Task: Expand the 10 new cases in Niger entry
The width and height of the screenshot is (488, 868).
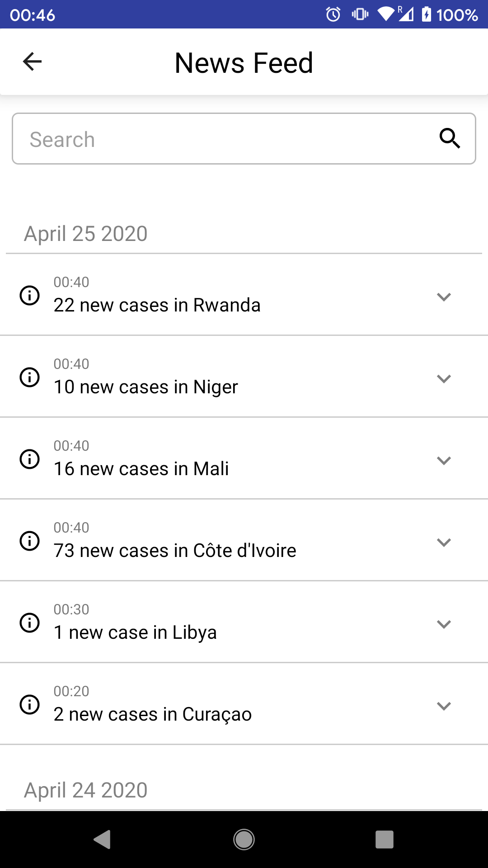Action: pyautogui.click(x=444, y=379)
